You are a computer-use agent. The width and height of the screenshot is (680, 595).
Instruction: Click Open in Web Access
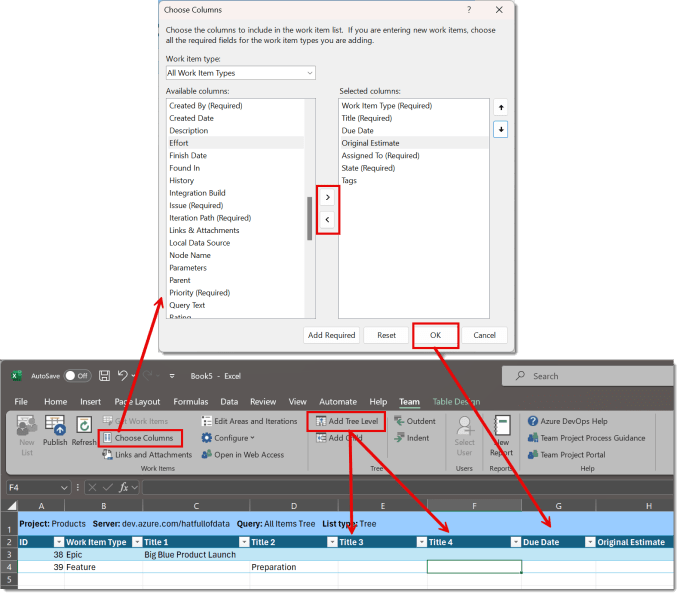[243, 455]
